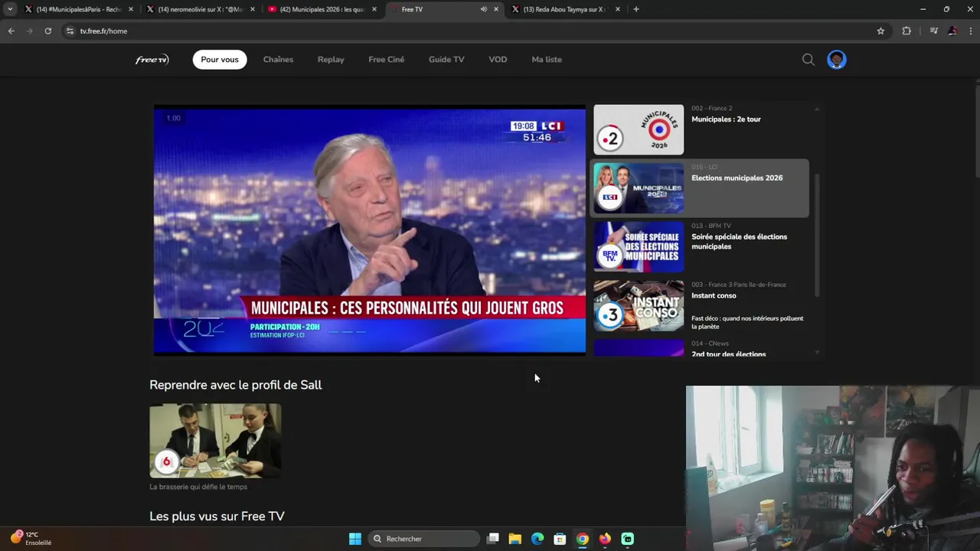Bookmark this page with the star icon
Screen dimensions: 980x551
(x=880, y=31)
